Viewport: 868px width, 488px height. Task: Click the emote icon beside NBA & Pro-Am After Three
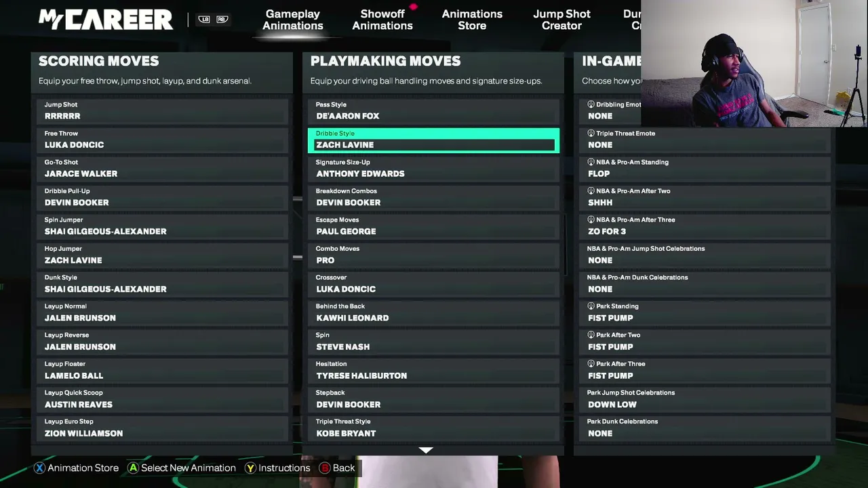[591, 220]
